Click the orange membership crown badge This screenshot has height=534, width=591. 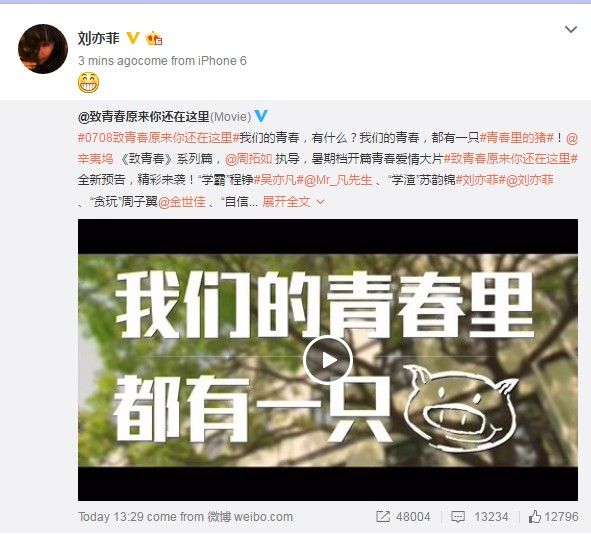coord(154,38)
